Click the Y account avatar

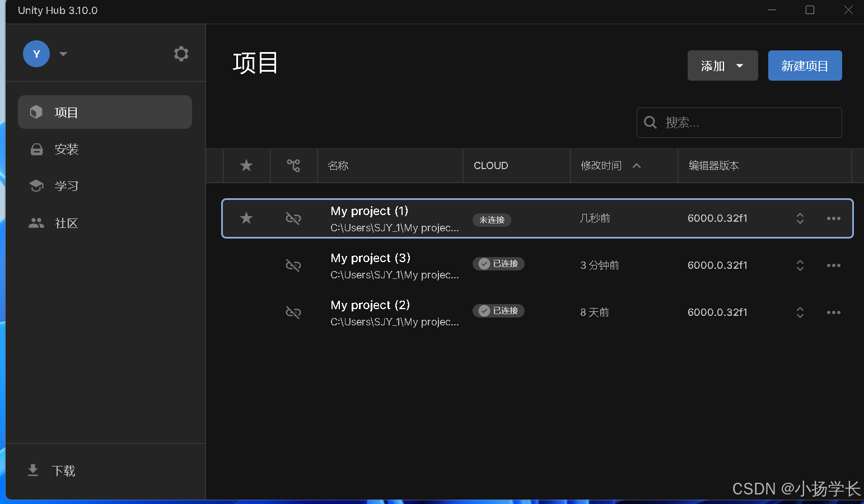tap(36, 54)
